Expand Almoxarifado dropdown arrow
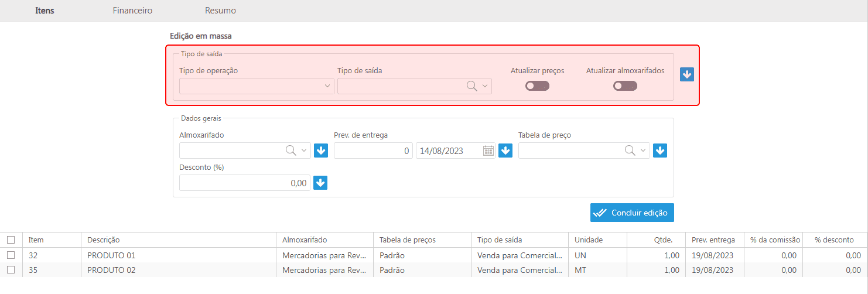The image size is (868, 294). (304, 151)
